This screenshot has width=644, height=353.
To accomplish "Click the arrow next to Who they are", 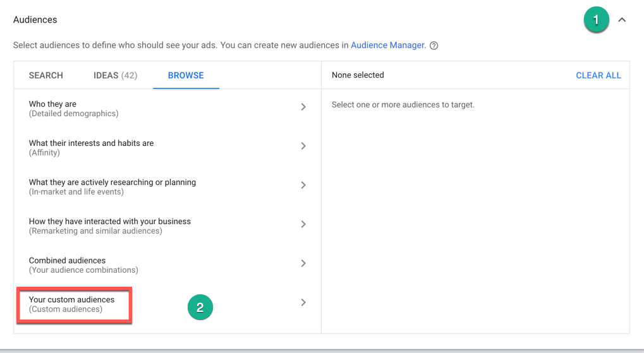I will [303, 107].
